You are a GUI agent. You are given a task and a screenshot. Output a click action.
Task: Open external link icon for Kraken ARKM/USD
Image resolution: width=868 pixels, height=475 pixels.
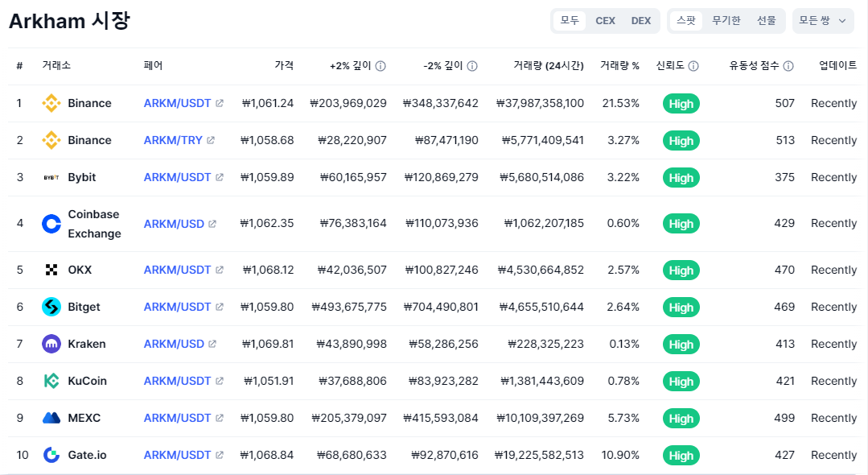tap(212, 345)
